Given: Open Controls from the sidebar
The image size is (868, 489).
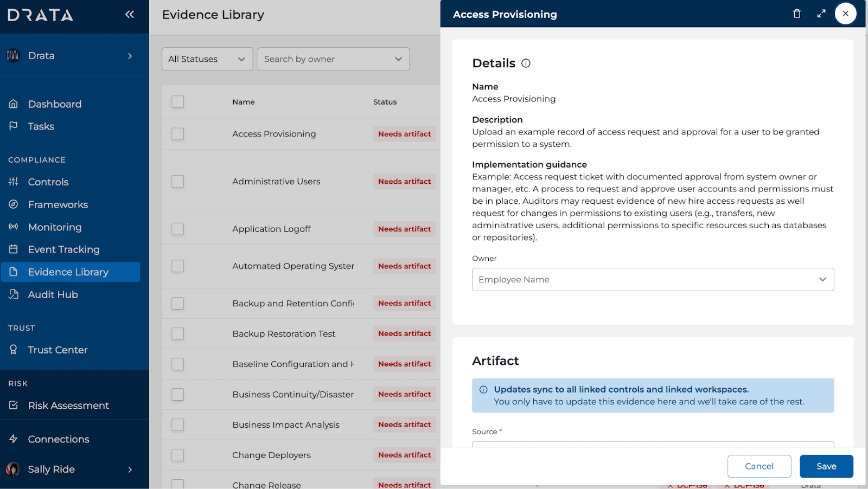Looking at the screenshot, I should [48, 182].
